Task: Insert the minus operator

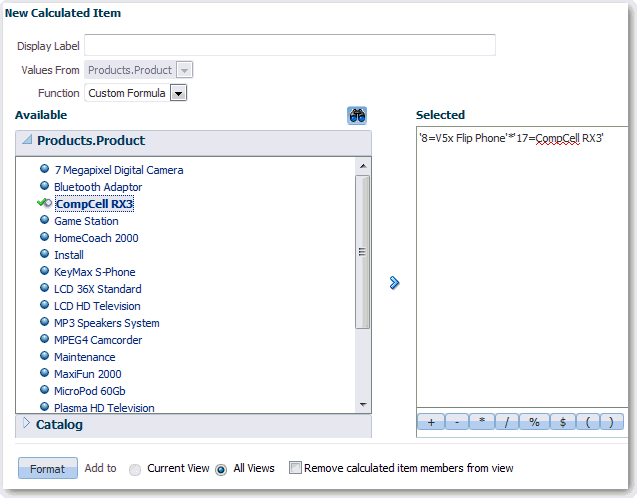Action: point(457,422)
